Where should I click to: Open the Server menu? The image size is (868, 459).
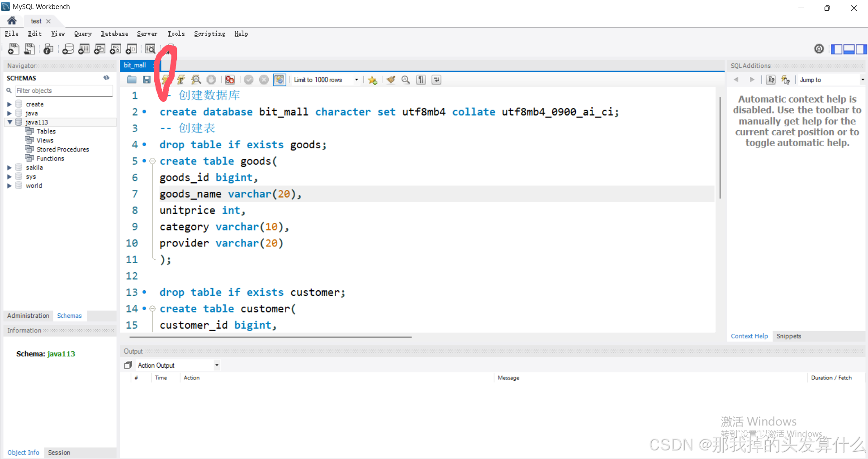(x=147, y=33)
